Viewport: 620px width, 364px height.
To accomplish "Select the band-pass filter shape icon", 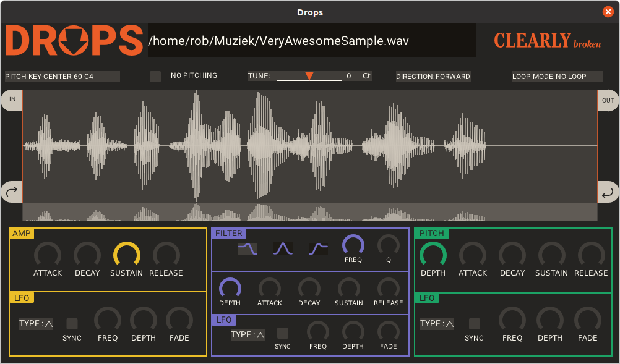I will (283, 248).
